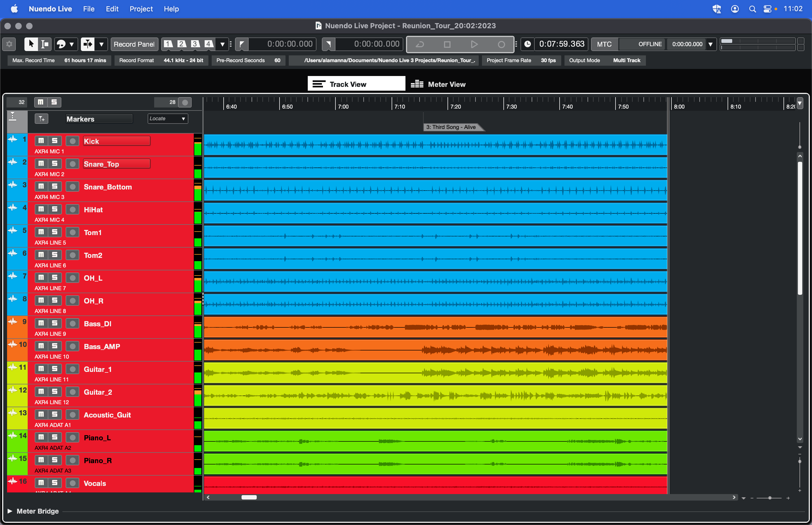Image resolution: width=812 pixels, height=525 pixels.
Task: Solo the Snare_Top track
Action: pyautogui.click(x=55, y=164)
